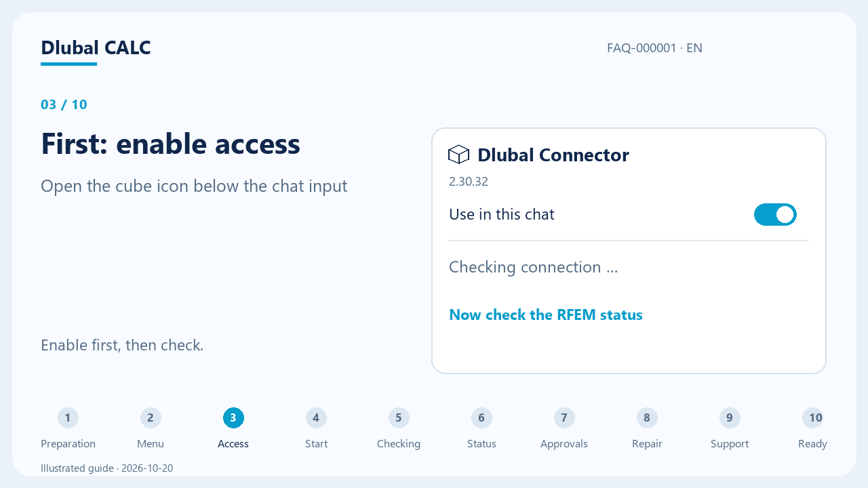Screen dimensions: 868x488
Task: Jump to step 4 Start
Action: tap(316, 430)
